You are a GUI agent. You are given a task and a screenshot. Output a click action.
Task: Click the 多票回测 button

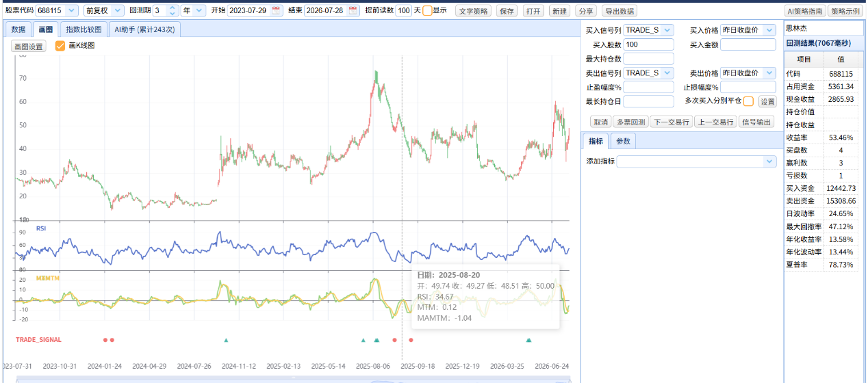click(x=630, y=122)
